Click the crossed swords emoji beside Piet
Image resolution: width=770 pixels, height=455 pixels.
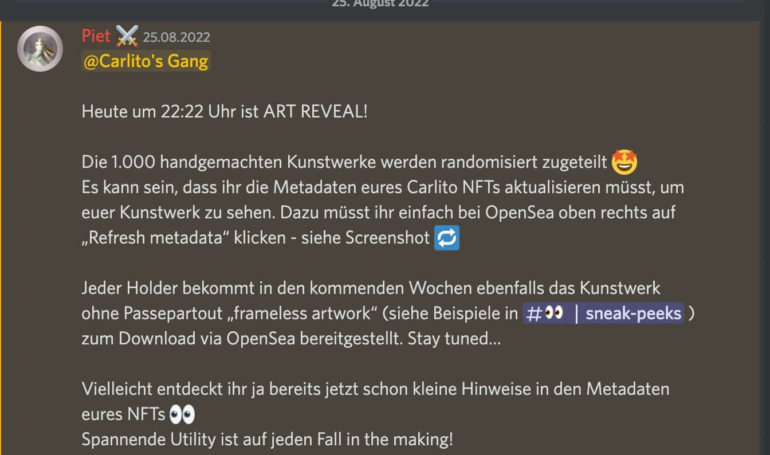[x=127, y=36]
